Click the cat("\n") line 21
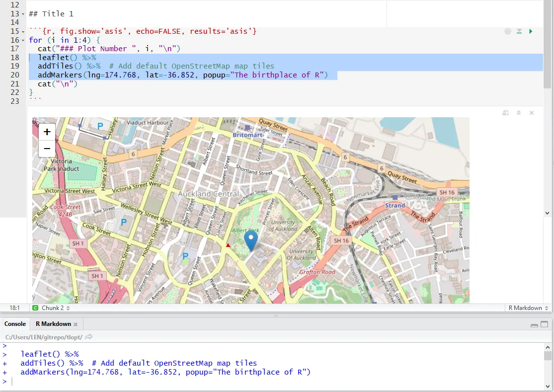 (58, 83)
